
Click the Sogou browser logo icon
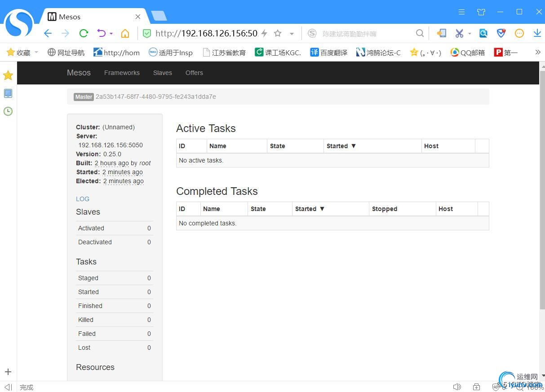click(19, 23)
